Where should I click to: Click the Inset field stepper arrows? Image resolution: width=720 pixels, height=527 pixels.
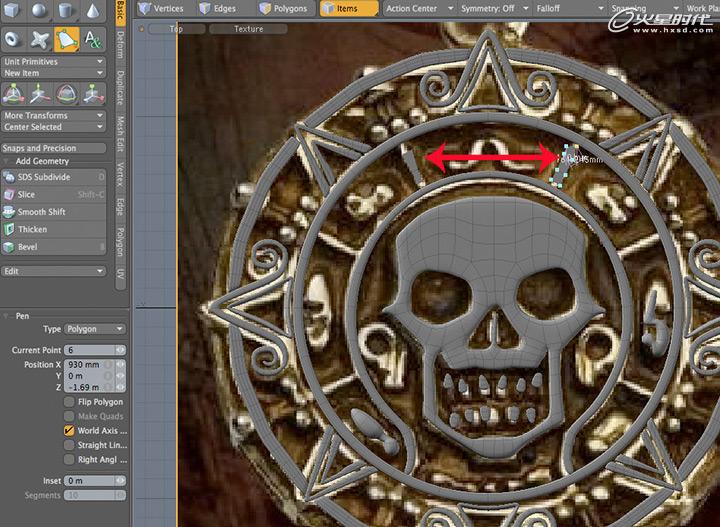pyautogui.click(x=120, y=481)
